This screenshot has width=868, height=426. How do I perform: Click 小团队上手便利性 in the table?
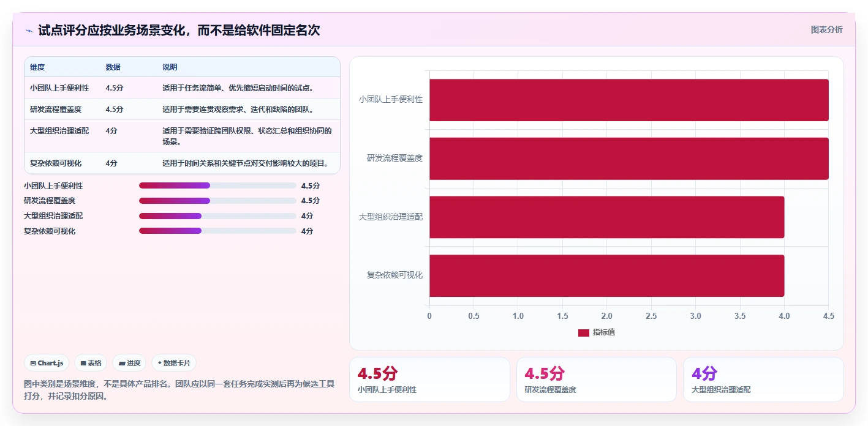click(59, 88)
